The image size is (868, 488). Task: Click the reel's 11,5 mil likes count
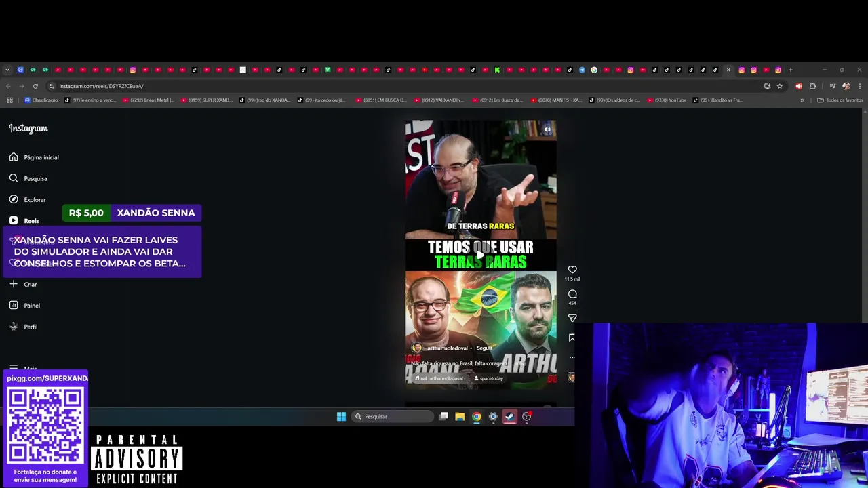(x=572, y=279)
